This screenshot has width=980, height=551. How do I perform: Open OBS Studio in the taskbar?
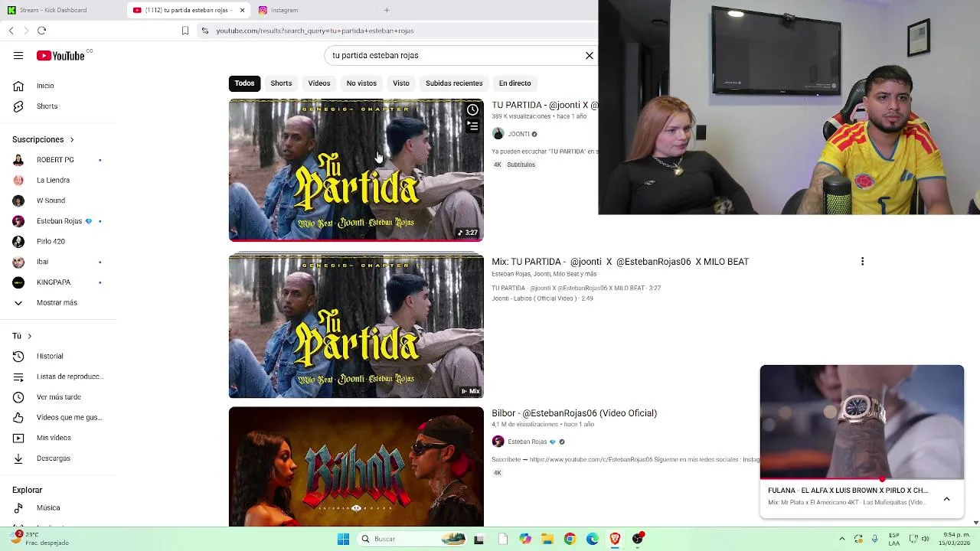[x=638, y=539]
